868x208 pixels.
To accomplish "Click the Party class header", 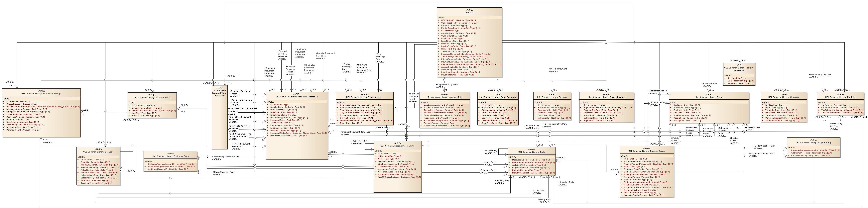I will [x=531, y=151].
